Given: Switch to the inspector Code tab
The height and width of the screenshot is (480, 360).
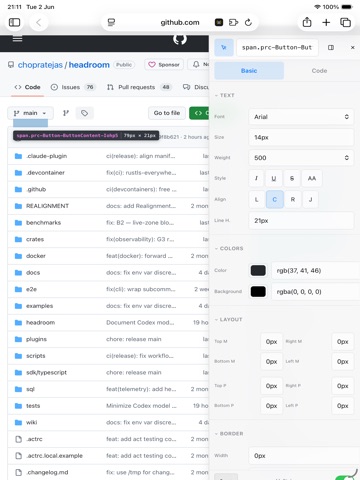Looking at the screenshot, I should coord(319,71).
